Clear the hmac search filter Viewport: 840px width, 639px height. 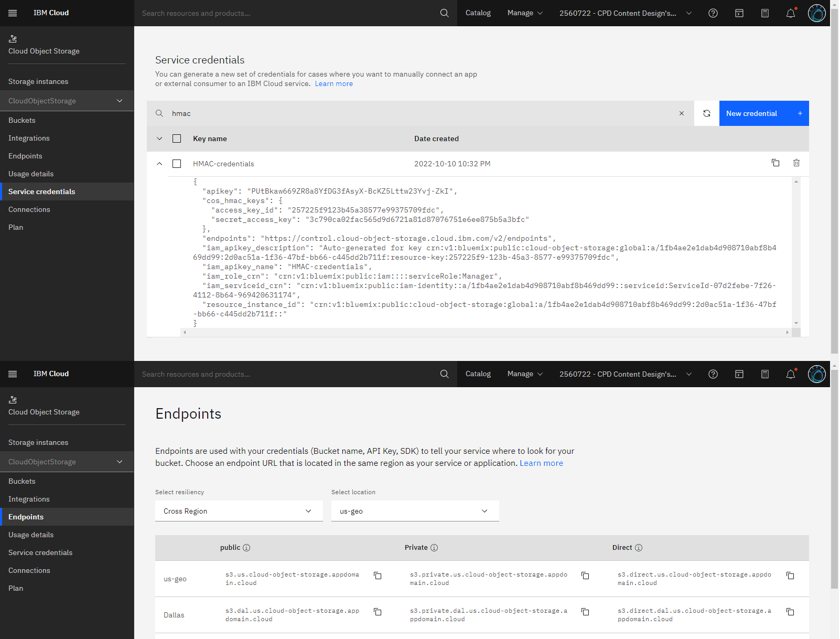coord(681,113)
